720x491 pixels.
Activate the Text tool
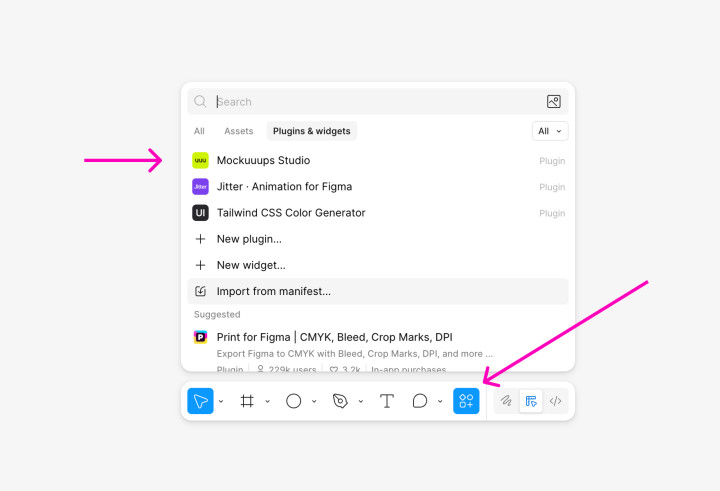387,401
